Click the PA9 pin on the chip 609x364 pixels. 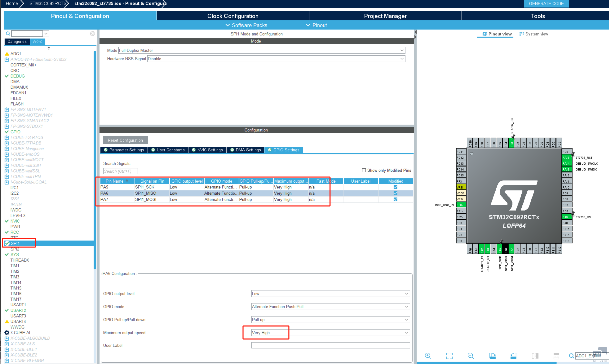[567, 217]
